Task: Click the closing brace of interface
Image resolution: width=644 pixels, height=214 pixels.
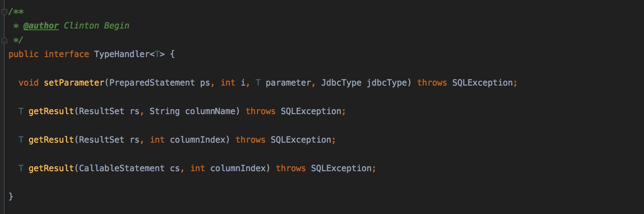Action: pos(11,197)
